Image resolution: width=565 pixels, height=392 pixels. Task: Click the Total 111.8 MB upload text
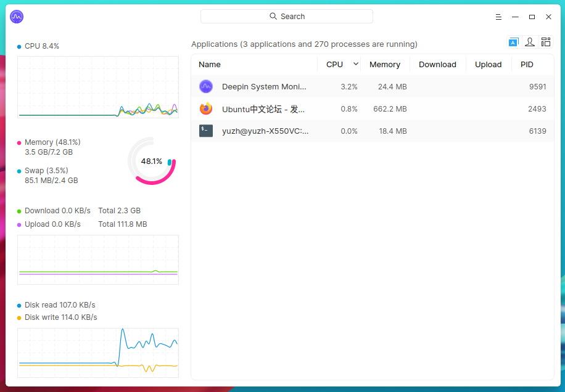click(x=123, y=224)
